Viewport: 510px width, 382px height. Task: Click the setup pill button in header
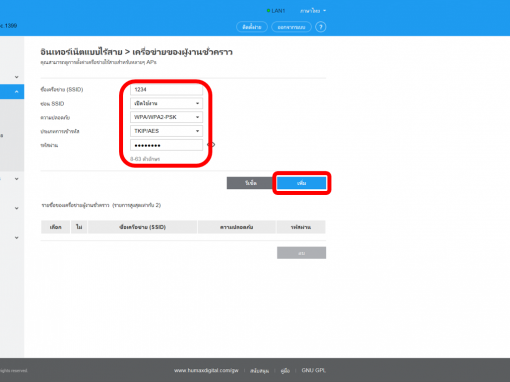click(252, 27)
